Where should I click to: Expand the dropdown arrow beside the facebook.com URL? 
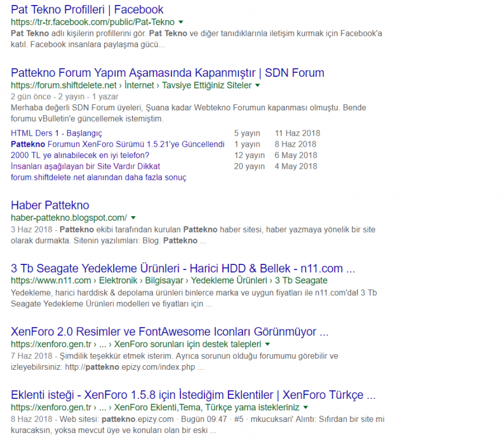(181, 22)
